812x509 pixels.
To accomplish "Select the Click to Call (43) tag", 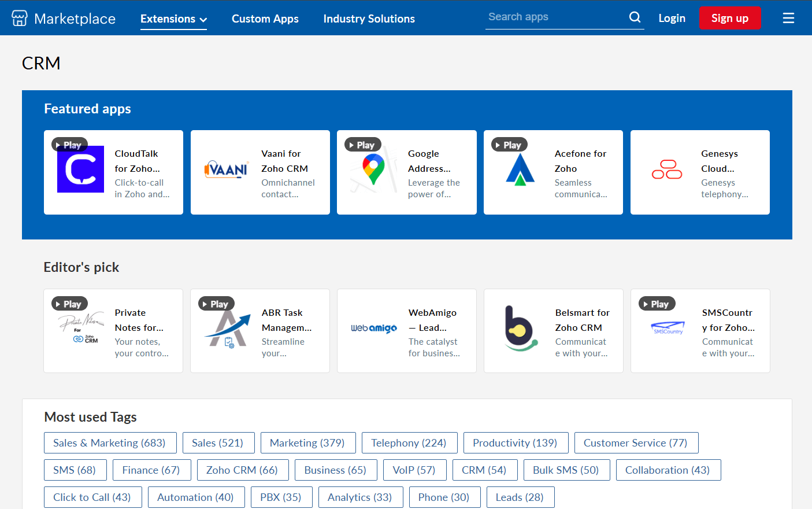I will [92, 497].
